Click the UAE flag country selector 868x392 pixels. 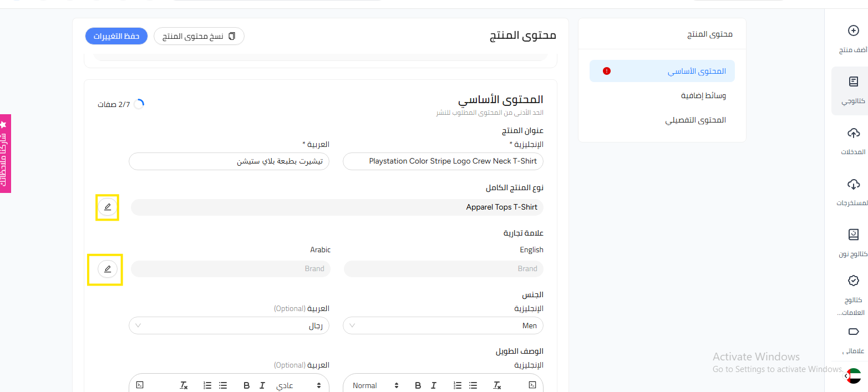coord(854,376)
